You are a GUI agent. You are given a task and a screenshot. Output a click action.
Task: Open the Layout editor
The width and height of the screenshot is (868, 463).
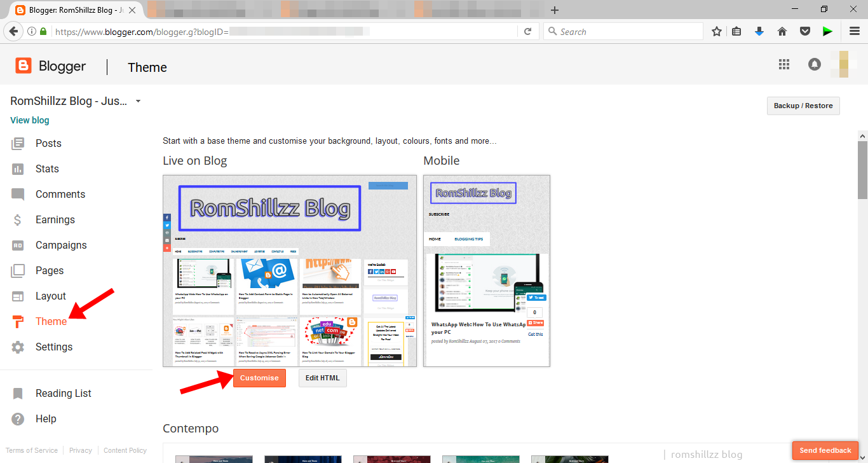[51, 296]
